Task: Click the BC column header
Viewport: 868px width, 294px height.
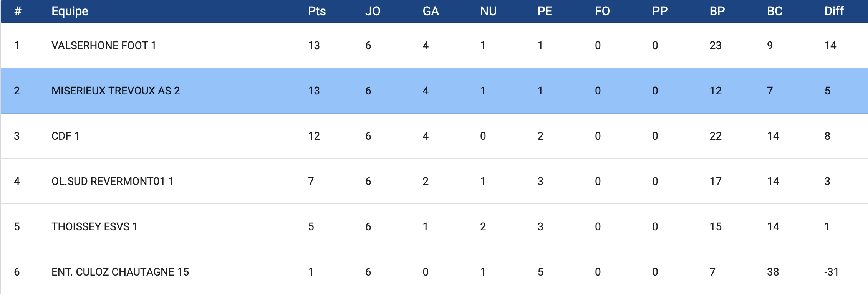Action: 774,11
